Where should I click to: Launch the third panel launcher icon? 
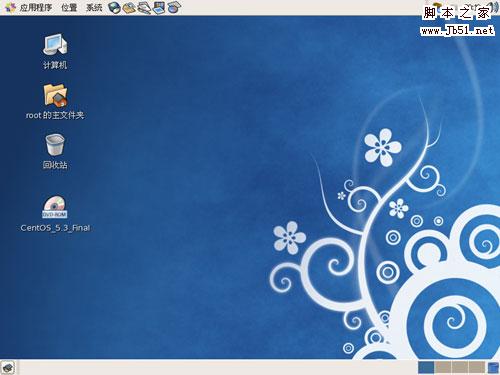(144, 7)
